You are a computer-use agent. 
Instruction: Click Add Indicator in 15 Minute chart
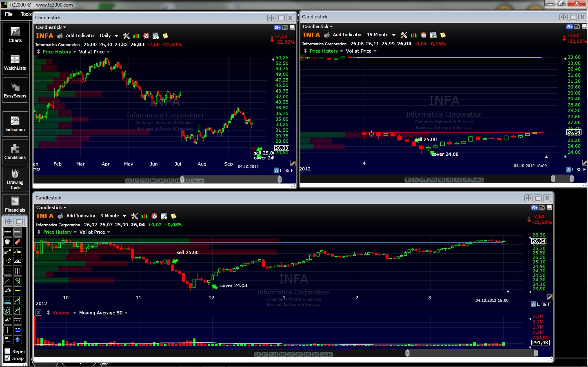(347, 35)
